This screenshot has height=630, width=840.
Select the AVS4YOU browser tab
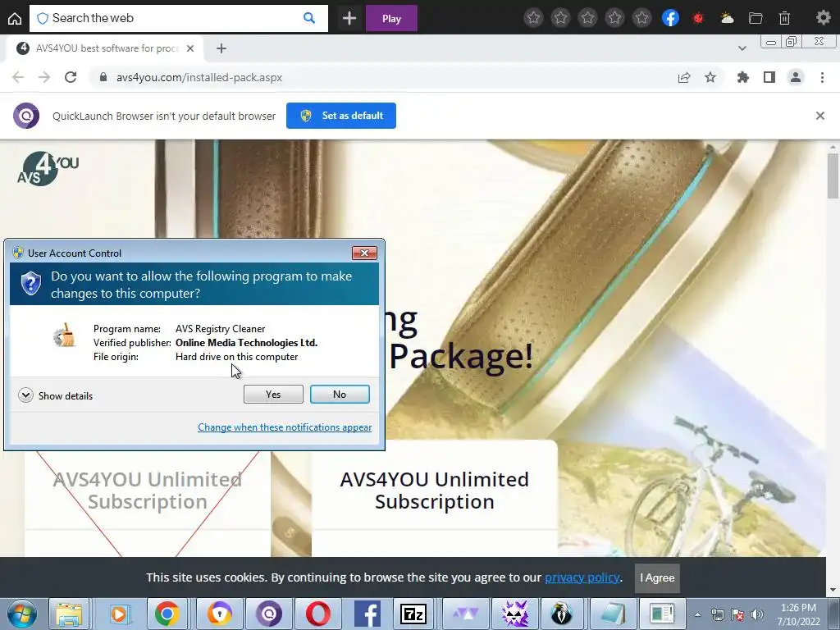click(106, 48)
